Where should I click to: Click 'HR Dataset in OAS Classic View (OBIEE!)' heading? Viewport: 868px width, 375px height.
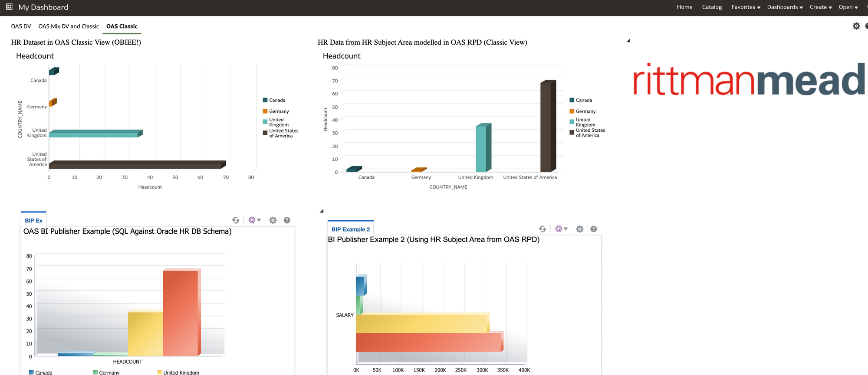pos(76,42)
